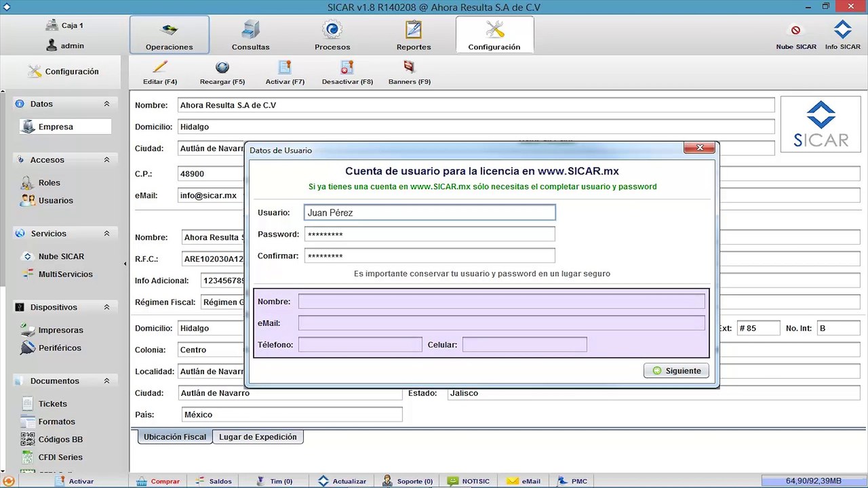The width and height of the screenshot is (868, 488).
Task: Open Tim (0) in the status bar
Action: tap(274, 481)
